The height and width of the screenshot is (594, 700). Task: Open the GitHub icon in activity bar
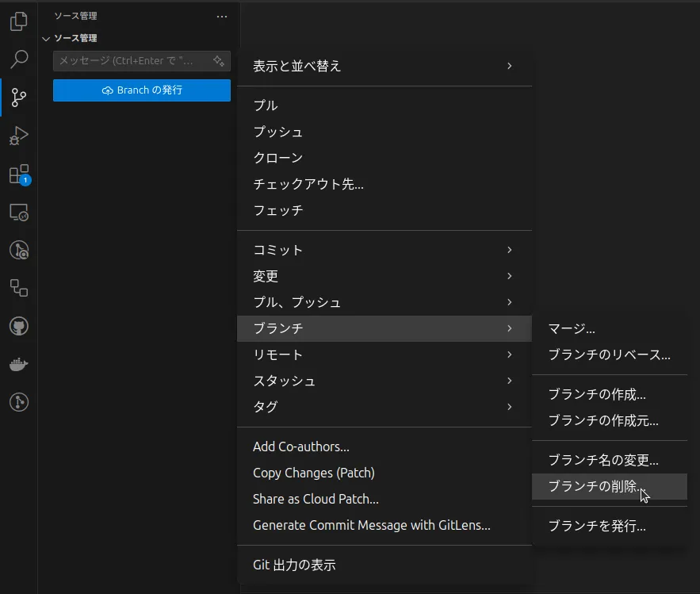pyautogui.click(x=18, y=326)
